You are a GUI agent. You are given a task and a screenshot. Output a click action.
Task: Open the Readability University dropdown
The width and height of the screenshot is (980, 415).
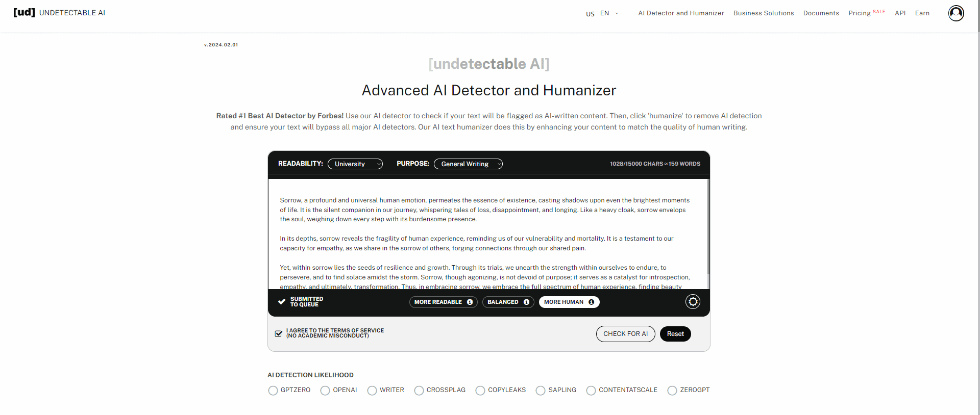[355, 164]
